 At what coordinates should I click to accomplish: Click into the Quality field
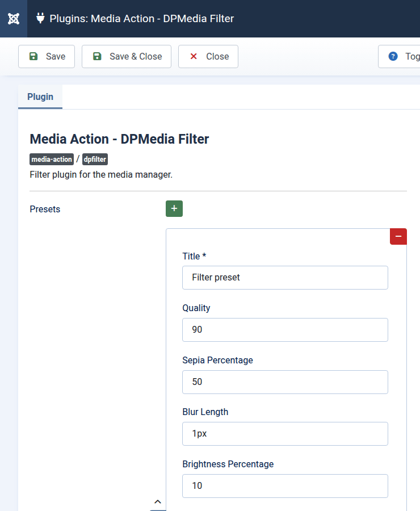click(x=285, y=330)
